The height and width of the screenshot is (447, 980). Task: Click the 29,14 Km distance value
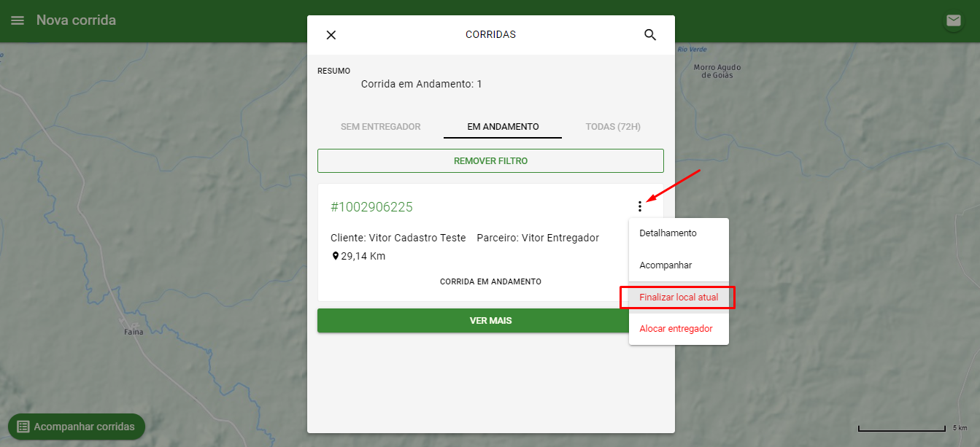coord(363,256)
